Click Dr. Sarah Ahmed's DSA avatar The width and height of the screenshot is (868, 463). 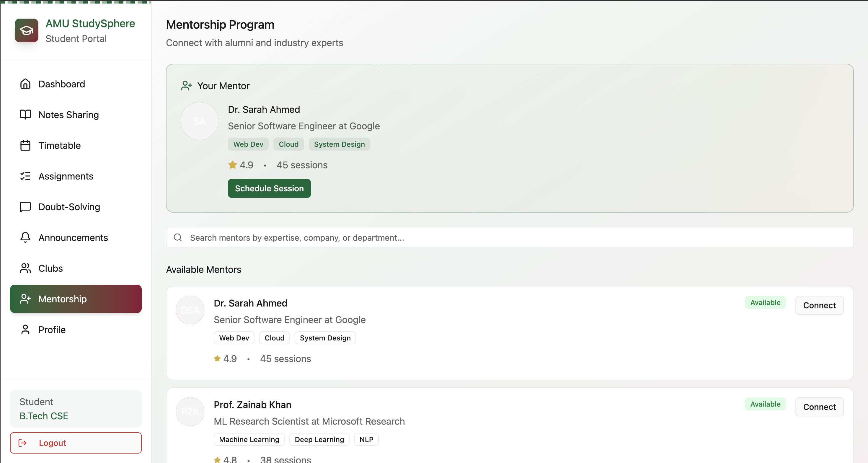[190, 310]
